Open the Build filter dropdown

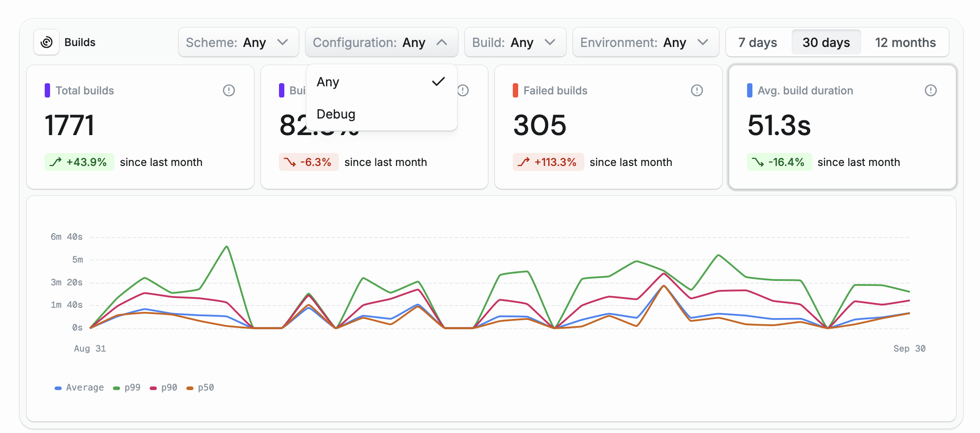point(515,42)
